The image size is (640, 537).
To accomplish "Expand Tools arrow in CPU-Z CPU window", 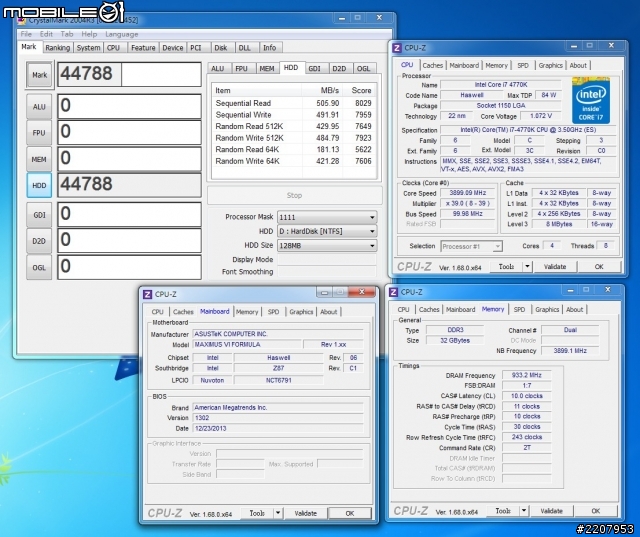I will (x=527, y=266).
